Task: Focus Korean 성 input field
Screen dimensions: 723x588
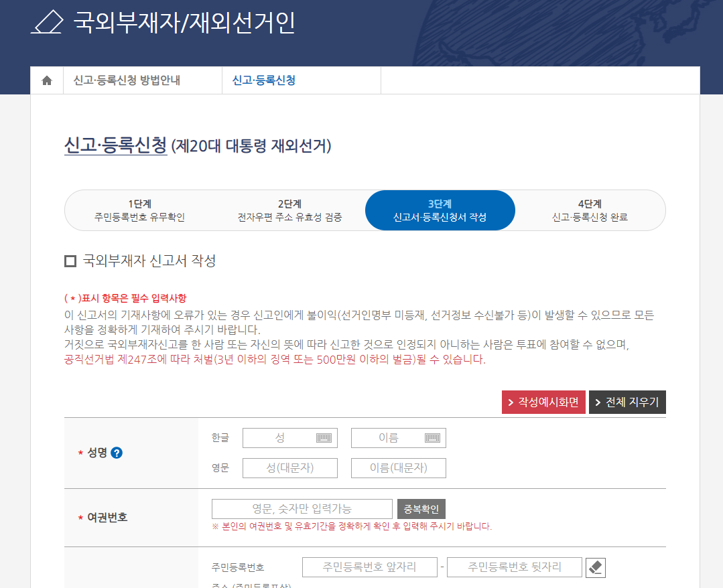Action: click(290, 438)
